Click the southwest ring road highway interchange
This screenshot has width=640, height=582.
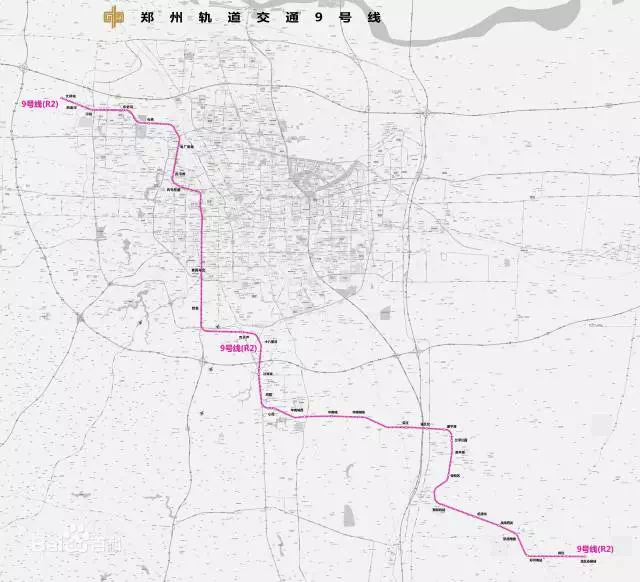point(80,317)
